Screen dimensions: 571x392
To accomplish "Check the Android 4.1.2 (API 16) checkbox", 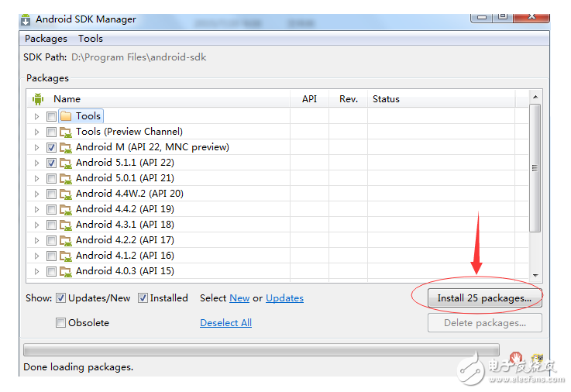I will pos(51,256).
